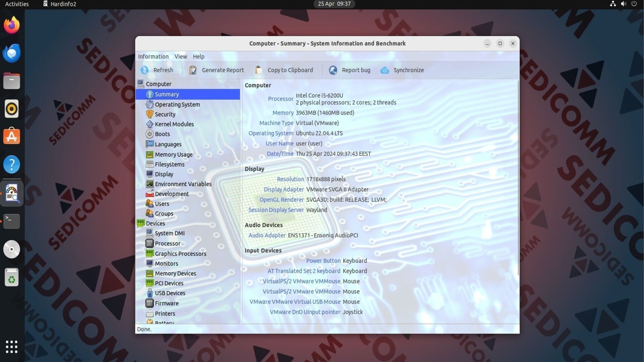Image resolution: width=644 pixels, height=362 pixels.
Task: Select Memory Usage in the tree
Action: (x=173, y=155)
